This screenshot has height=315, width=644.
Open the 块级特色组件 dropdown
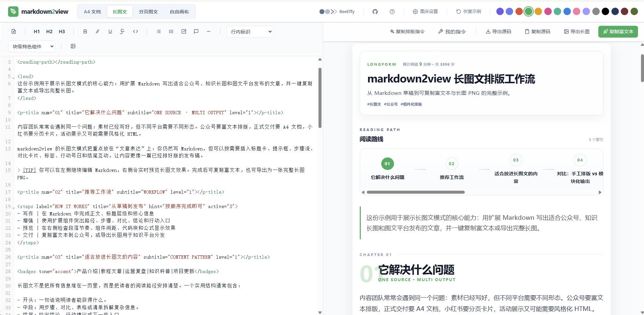click(32, 47)
